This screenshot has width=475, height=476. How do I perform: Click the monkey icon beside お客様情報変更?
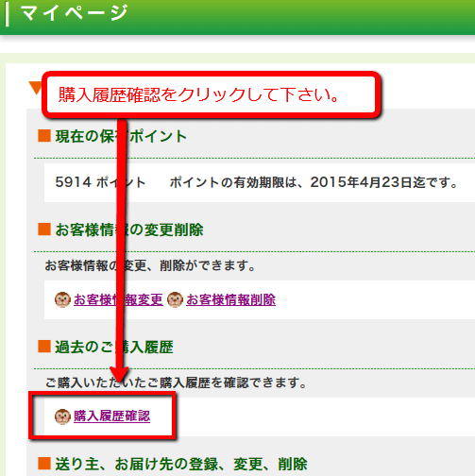pyautogui.click(x=62, y=299)
